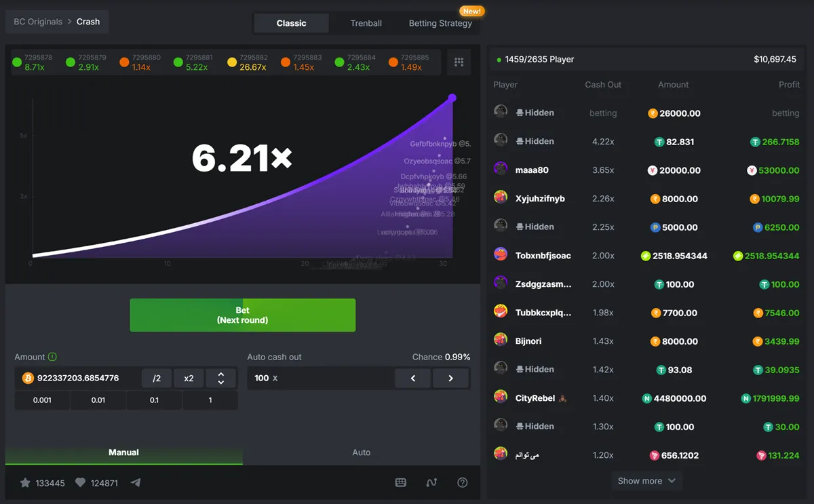Click the paper plane share icon
Screen dimensions: 814x504
[x=136, y=483]
